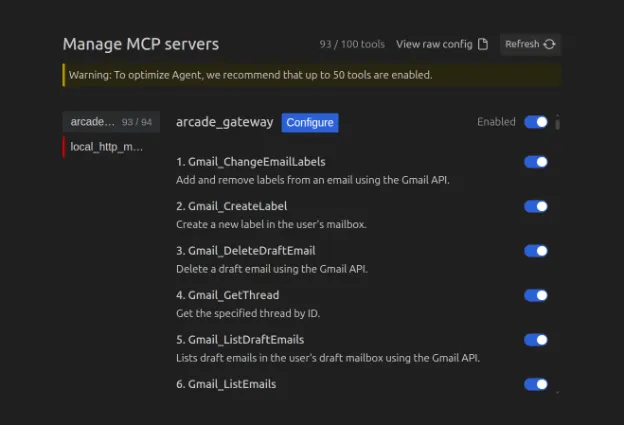Screen dimensions: 624x425
Task: Click the yellow 50 tools warning banner text
Action: click(x=250, y=75)
